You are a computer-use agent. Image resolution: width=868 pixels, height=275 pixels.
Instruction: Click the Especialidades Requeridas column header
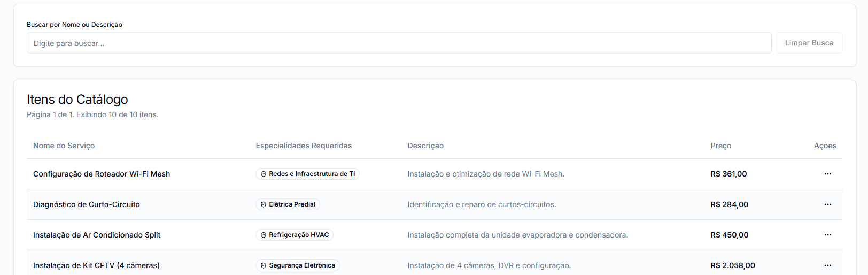[x=304, y=146]
